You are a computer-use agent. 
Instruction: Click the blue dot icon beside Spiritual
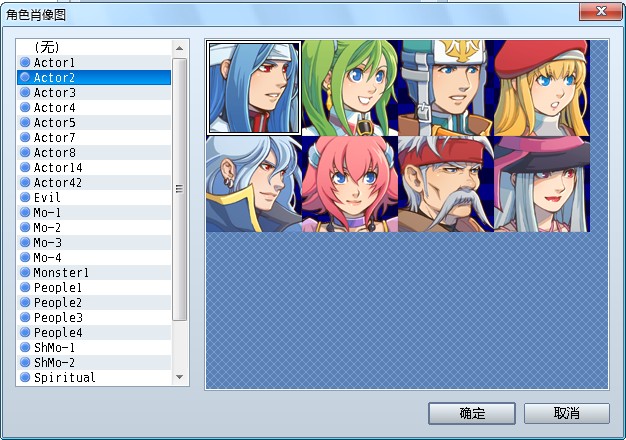(x=25, y=377)
